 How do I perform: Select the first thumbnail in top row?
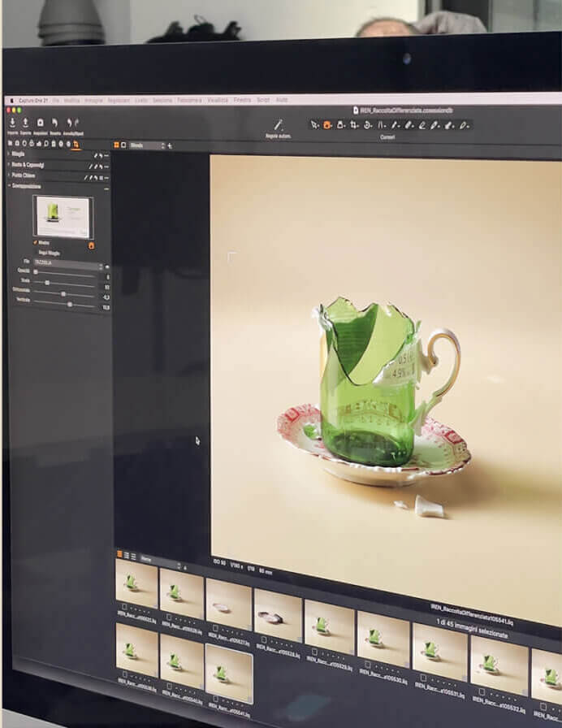(x=136, y=583)
